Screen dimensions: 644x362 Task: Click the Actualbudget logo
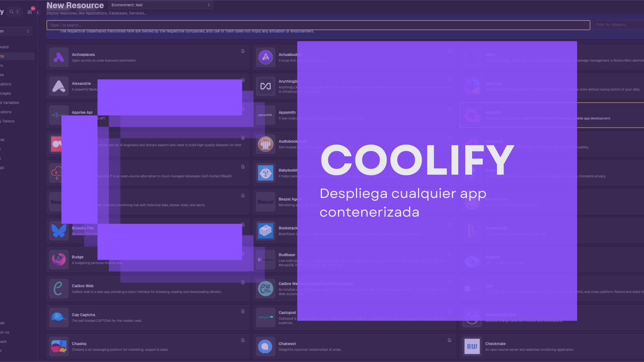pos(266,57)
